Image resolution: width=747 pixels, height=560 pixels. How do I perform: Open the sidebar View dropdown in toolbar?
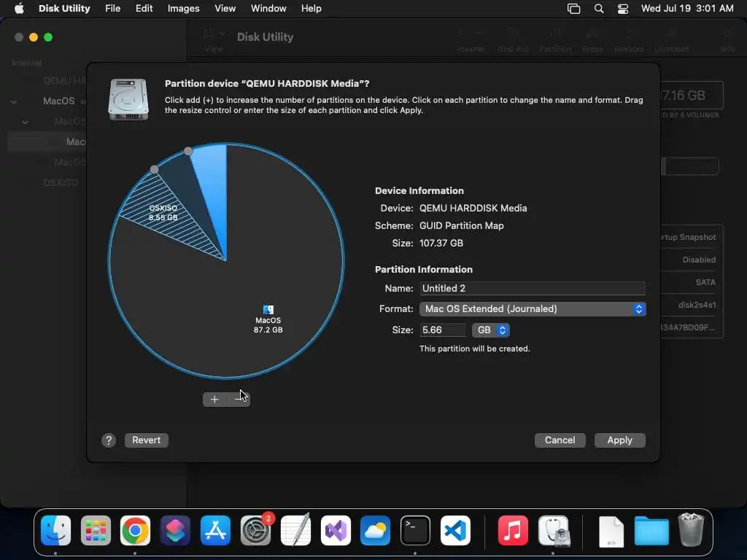pos(214,34)
